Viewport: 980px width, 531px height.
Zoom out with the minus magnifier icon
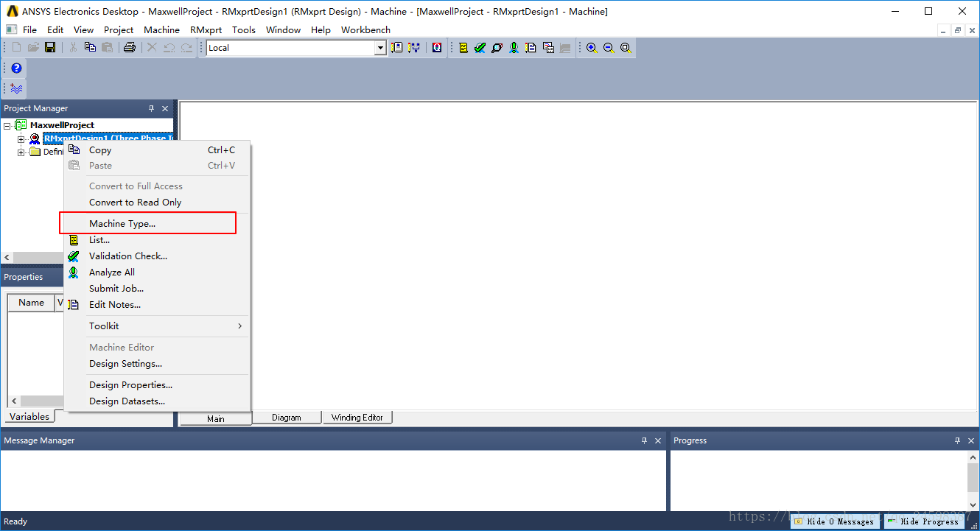tap(609, 47)
